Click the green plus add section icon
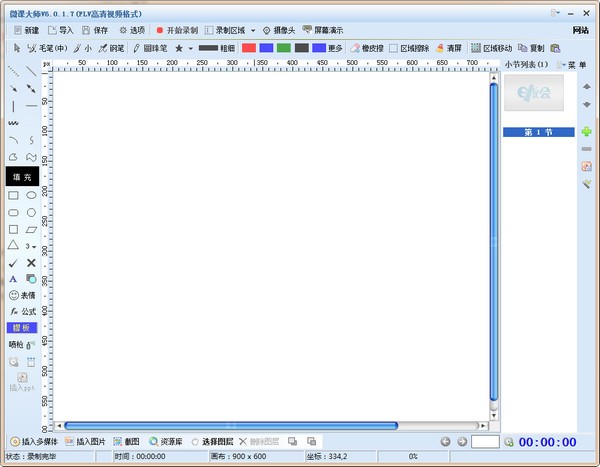600x467 pixels. point(586,132)
